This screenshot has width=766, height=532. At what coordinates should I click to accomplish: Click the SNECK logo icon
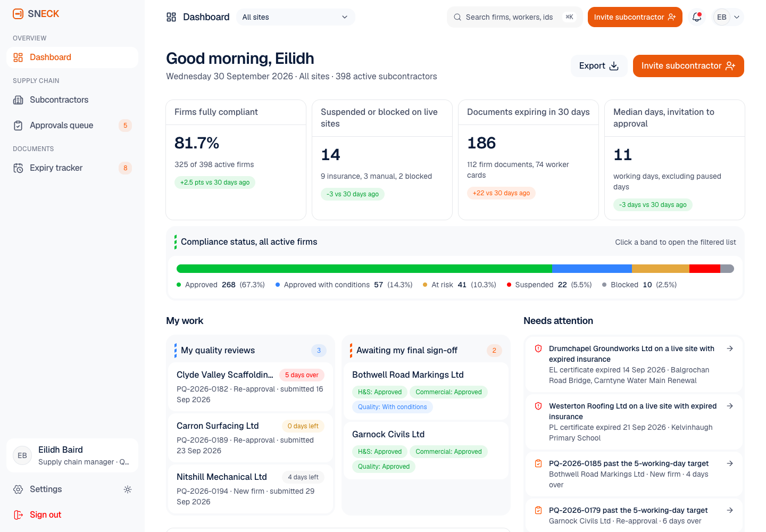[18, 14]
